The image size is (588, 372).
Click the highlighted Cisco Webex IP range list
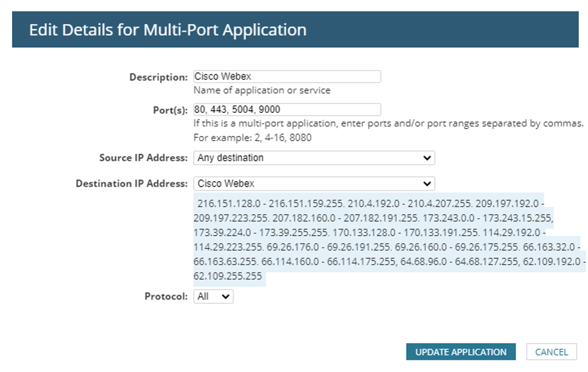pos(389,240)
